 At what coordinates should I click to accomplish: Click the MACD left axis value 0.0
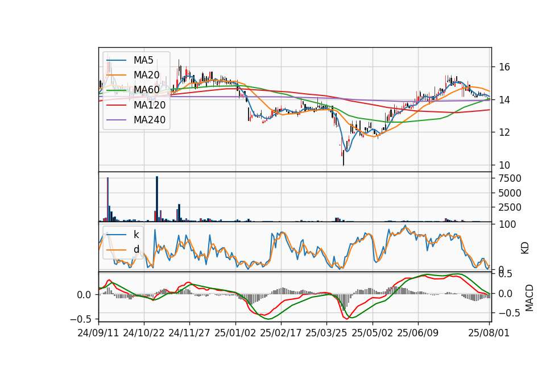tap(84, 295)
